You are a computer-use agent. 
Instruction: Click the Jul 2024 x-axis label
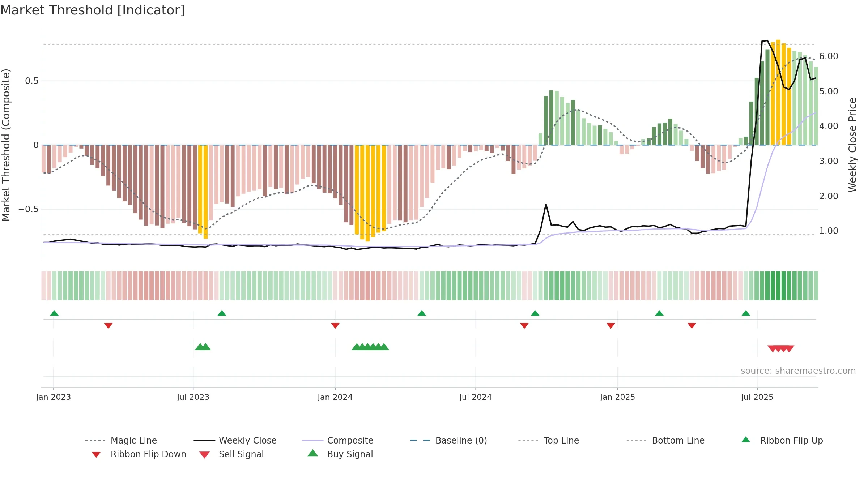click(476, 397)
